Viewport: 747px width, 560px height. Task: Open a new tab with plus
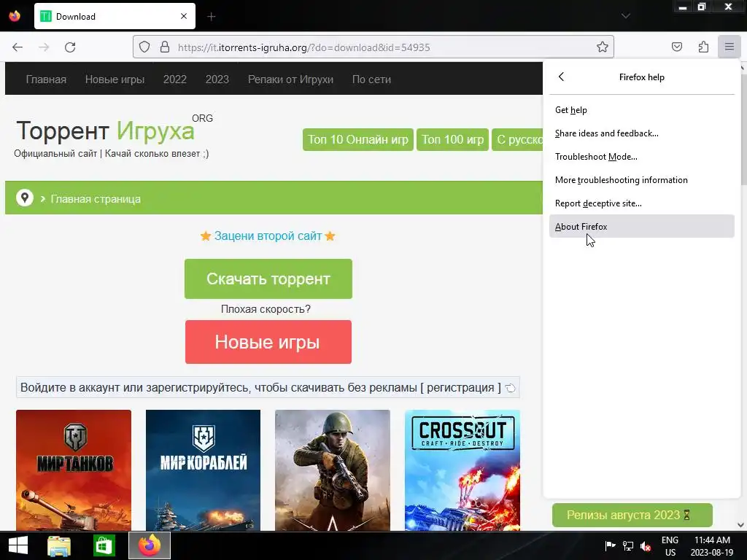pyautogui.click(x=212, y=17)
